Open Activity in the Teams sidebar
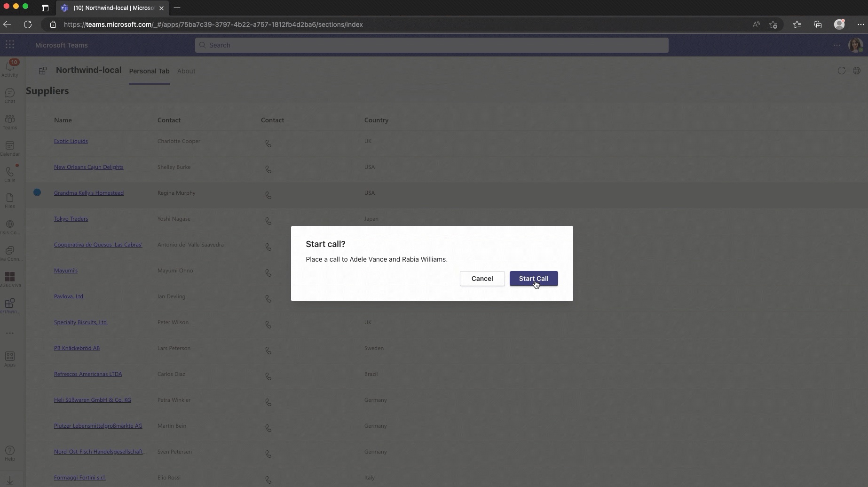 (10, 69)
